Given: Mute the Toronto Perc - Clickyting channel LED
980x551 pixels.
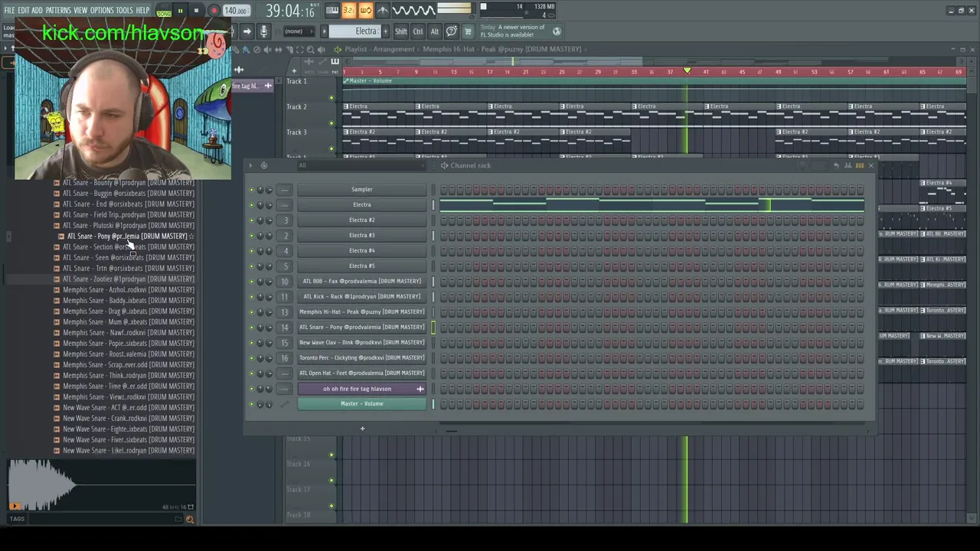Looking at the screenshot, I should pyautogui.click(x=251, y=358).
